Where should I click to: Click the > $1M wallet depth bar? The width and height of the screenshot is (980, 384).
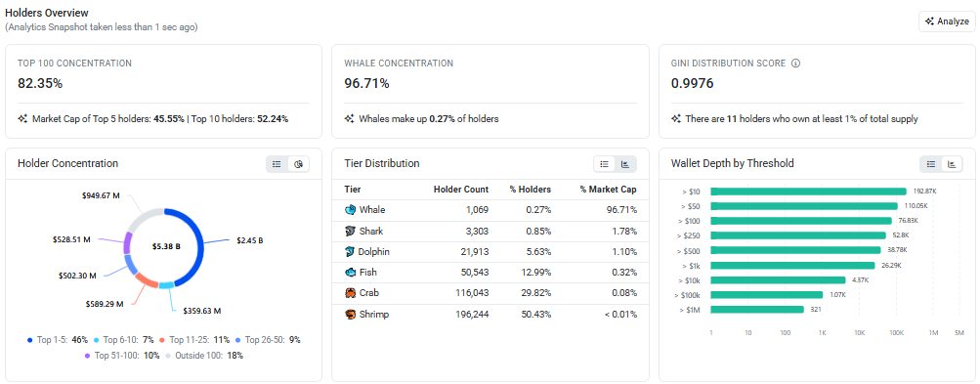[x=757, y=309]
